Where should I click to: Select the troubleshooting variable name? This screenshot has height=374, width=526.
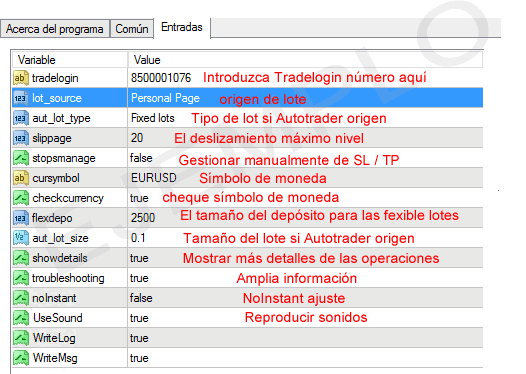(68, 278)
